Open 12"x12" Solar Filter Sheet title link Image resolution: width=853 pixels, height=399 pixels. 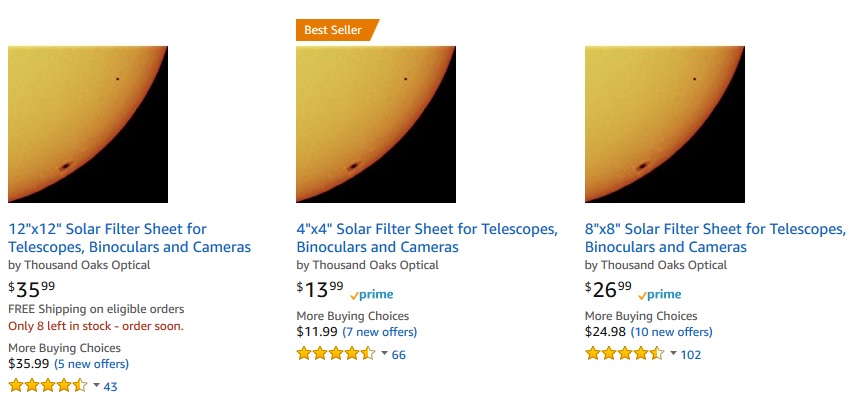click(x=129, y=238)
